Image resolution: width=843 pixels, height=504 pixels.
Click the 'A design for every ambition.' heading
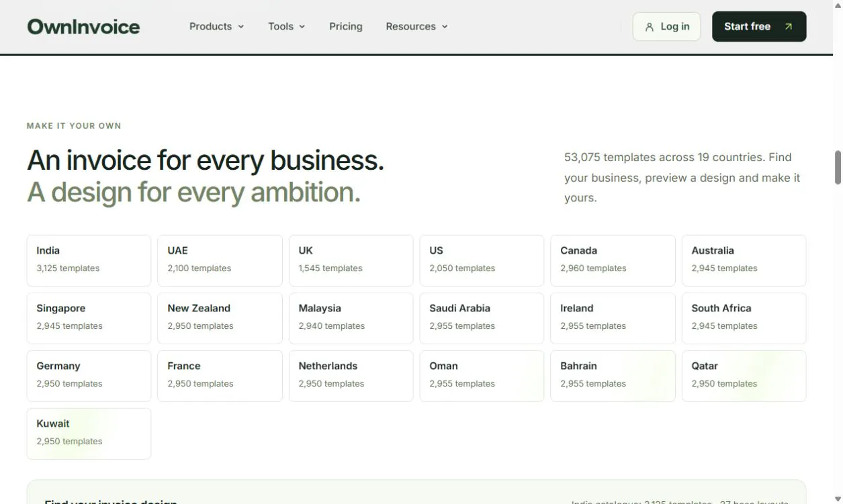[x=193, y=193]
